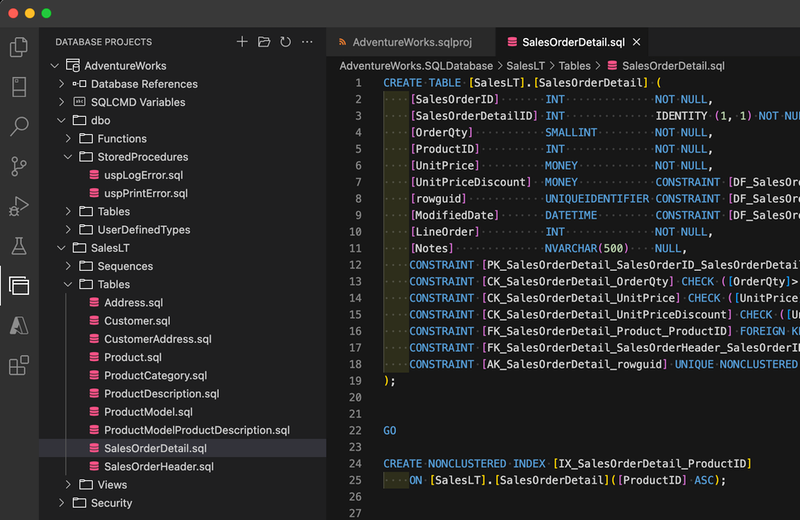Switch to the AdventureWorks.sqlproj tab

coord(411,42)
